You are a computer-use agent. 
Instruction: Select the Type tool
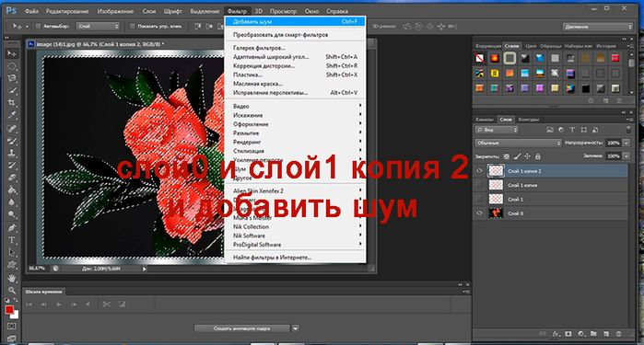point(11,240)
